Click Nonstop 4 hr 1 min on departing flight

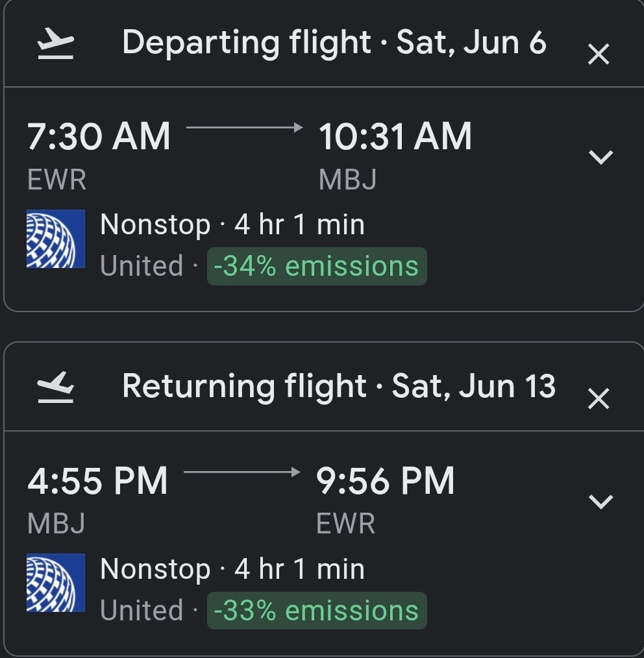[232, 225]
